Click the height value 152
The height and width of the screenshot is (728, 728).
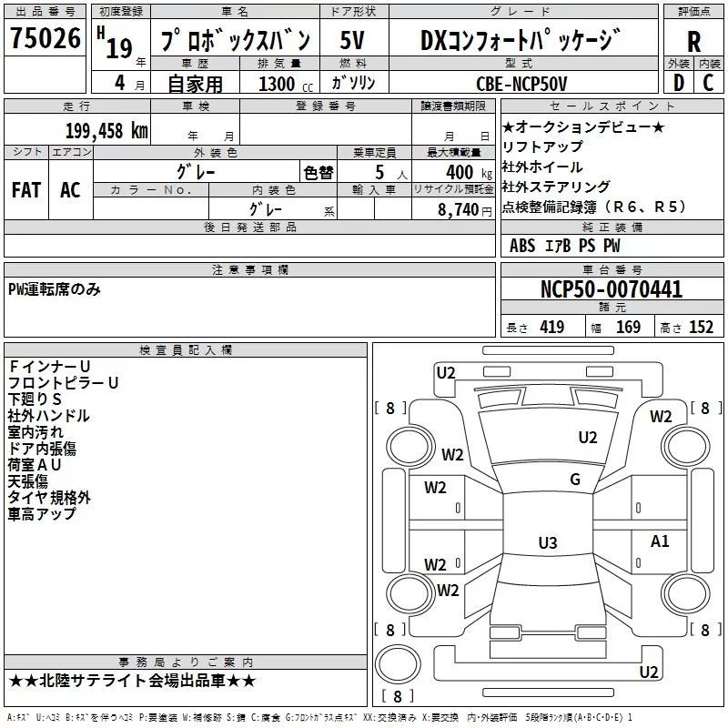701,328
